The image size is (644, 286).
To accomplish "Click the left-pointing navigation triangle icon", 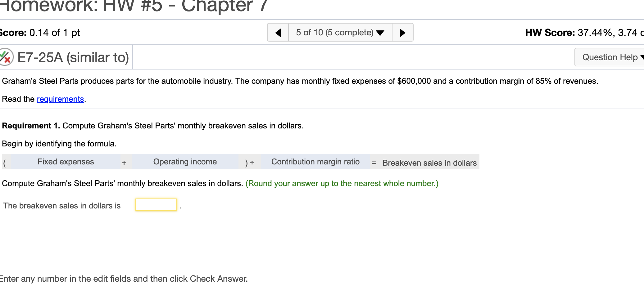I will point(278,32).
